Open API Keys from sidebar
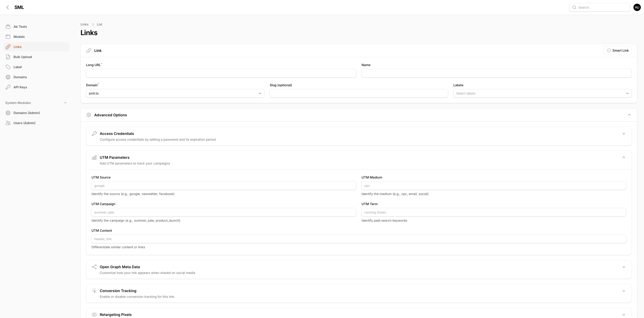The height and width of the screenshot is (318, 644). pos(20,87)
